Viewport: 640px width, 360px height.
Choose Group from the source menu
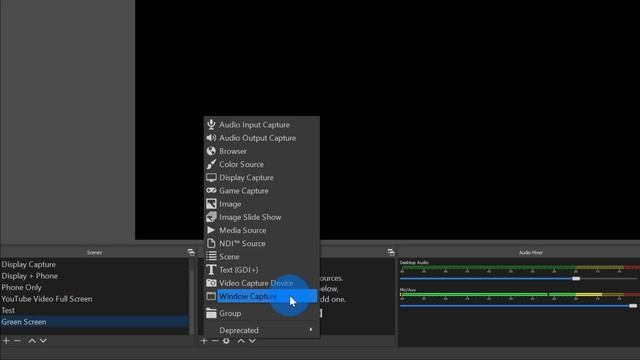262,313
